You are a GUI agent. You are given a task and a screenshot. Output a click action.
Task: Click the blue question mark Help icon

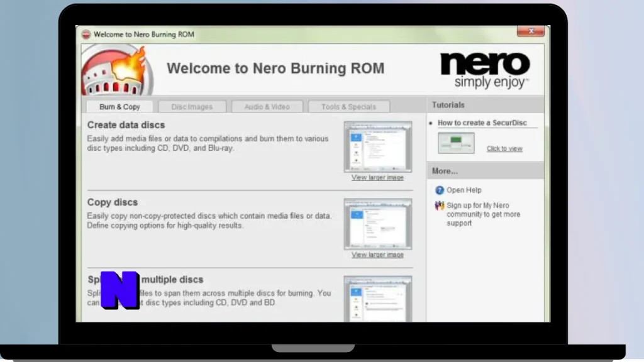click(440, 190)
